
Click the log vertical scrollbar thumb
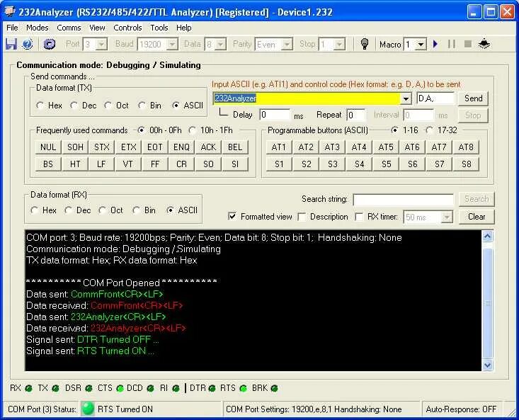point(488,303)
